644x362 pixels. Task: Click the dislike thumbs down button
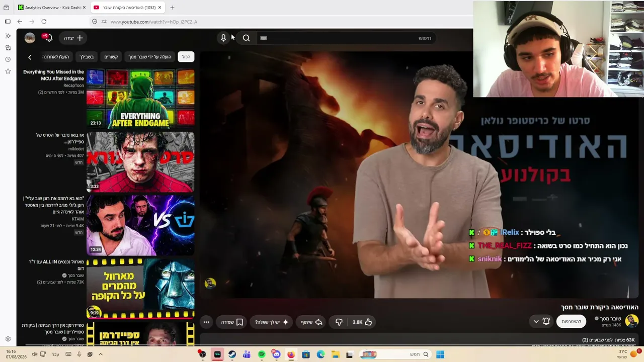[339, 322]
